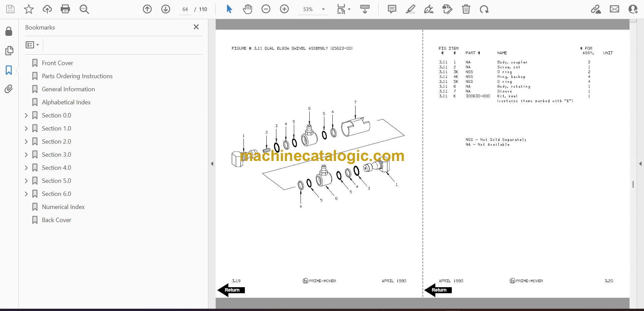
Task: Open the General Information bookmark
Action: (x=68, y=89)
